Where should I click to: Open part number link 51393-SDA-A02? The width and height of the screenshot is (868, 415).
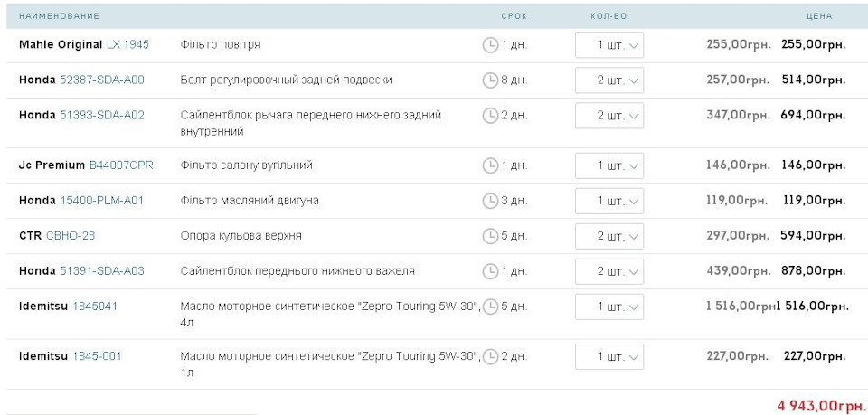point(102,115)
